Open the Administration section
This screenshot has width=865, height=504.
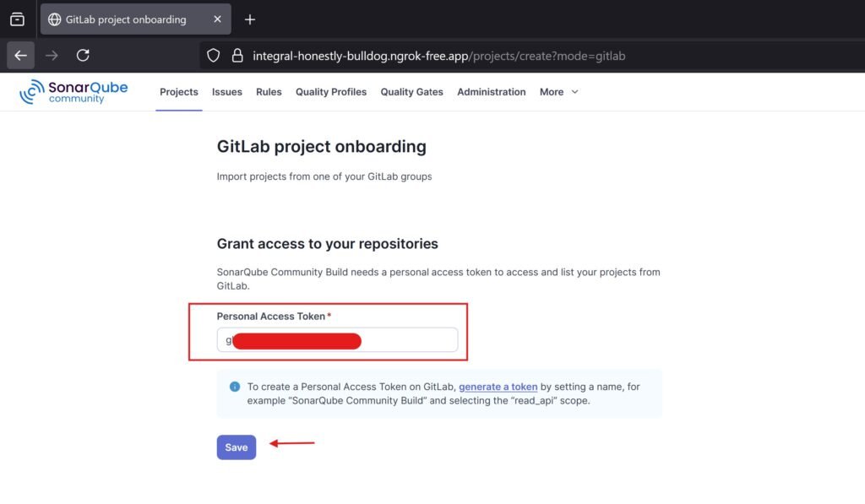coord(492,92)
